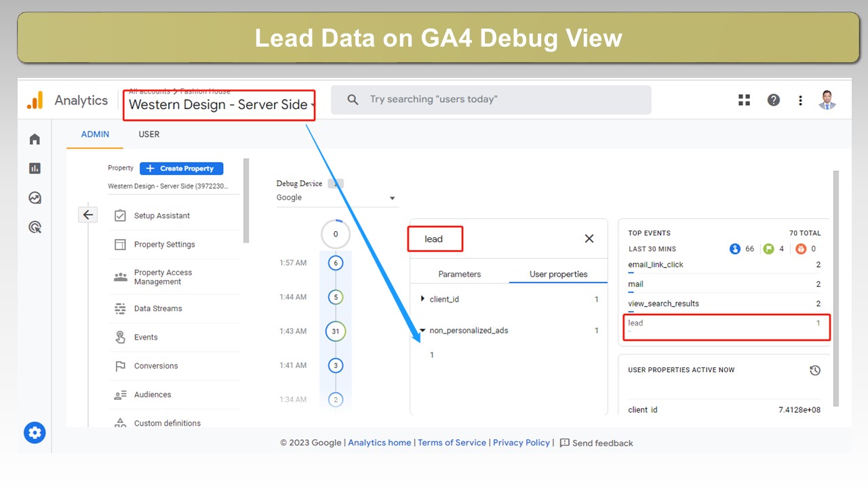Open the Help question mark icon
The height and width of the screenshot is (488, 868).
(773, 100)
